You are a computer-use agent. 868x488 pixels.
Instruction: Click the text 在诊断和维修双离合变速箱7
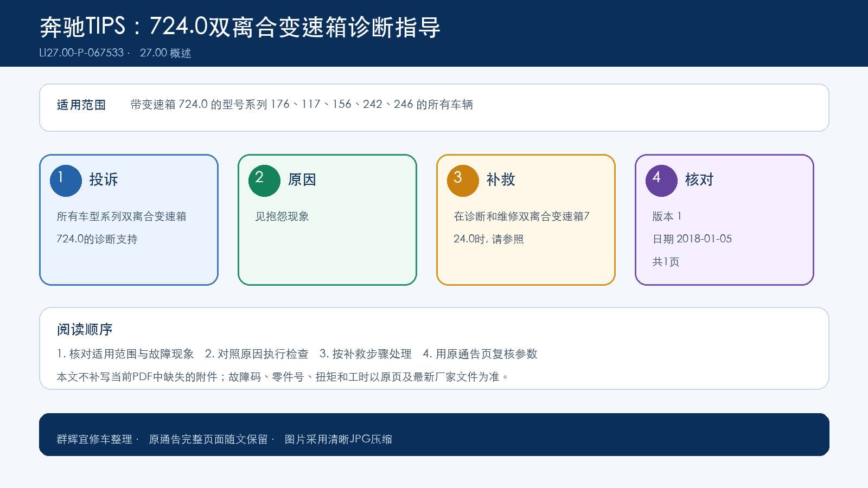pyautogui.click(x=521, y=216)
